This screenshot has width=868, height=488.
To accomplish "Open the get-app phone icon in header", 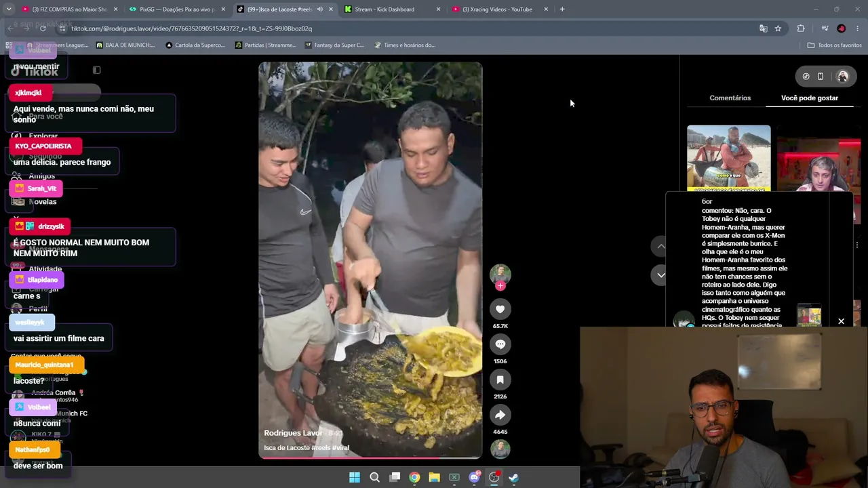I will [821, 77].
